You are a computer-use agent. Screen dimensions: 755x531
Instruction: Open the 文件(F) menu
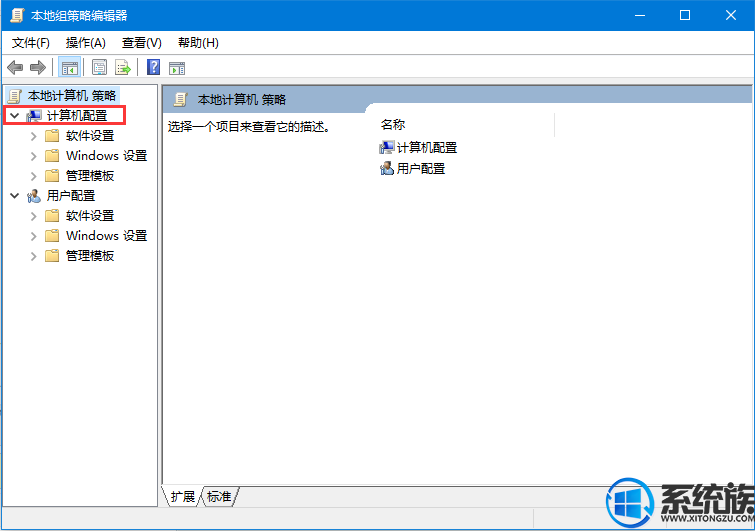pyautogui.click(x=30, y=43)
